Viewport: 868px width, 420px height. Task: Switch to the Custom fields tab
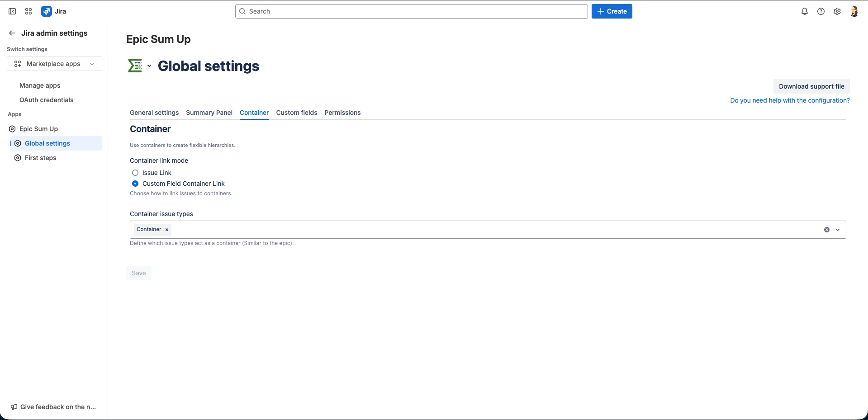296,113
